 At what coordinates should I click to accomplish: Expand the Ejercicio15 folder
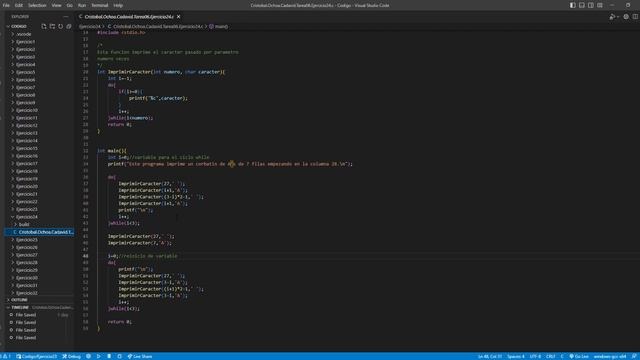coord(27,148)
